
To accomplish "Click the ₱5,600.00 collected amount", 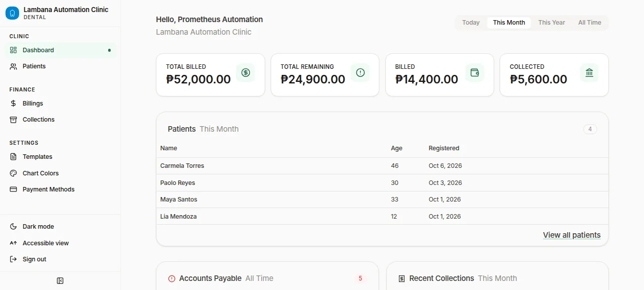I will click(x=538, y=79).
